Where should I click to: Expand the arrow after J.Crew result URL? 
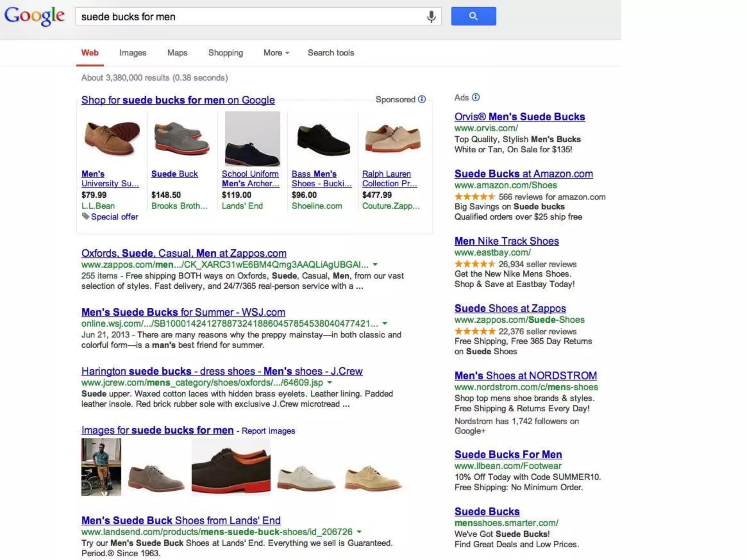tap(330, 382)
